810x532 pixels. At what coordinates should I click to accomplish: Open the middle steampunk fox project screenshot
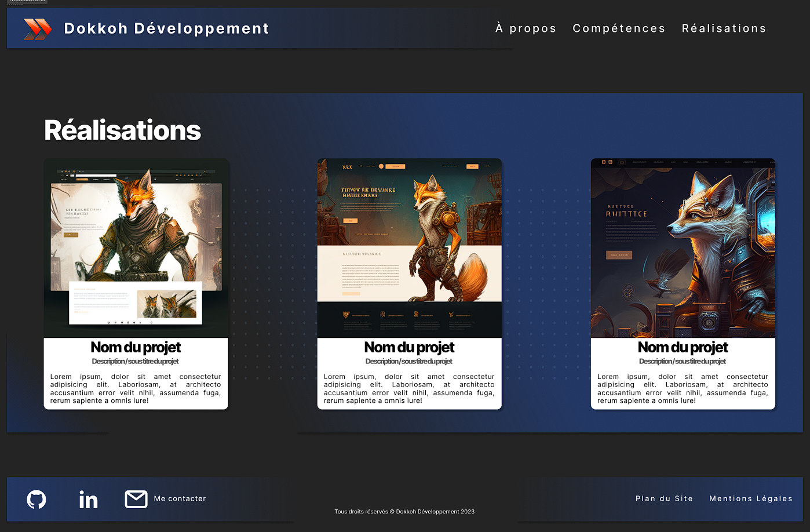coord(409,247)
